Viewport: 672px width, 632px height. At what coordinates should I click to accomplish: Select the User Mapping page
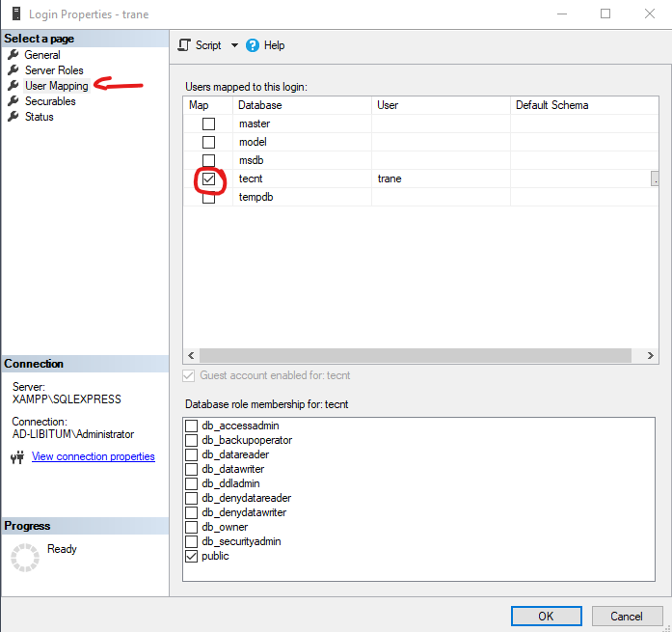pos(56,86)
